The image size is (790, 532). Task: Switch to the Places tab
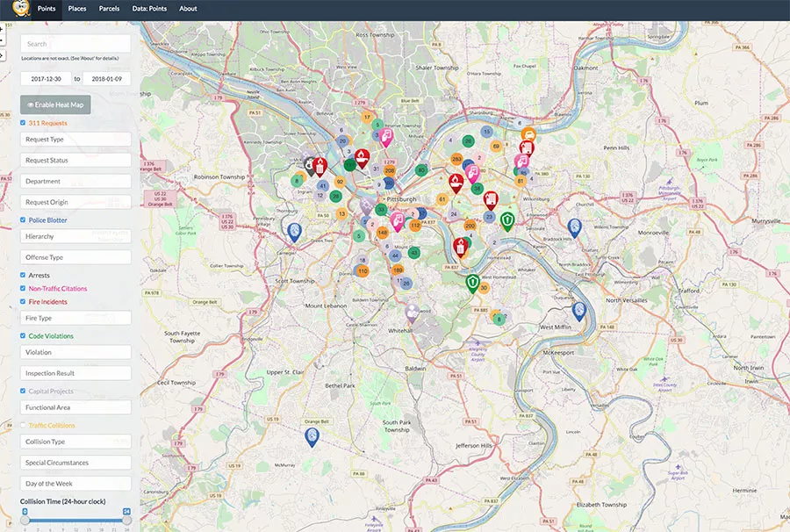tap(77, 9)
